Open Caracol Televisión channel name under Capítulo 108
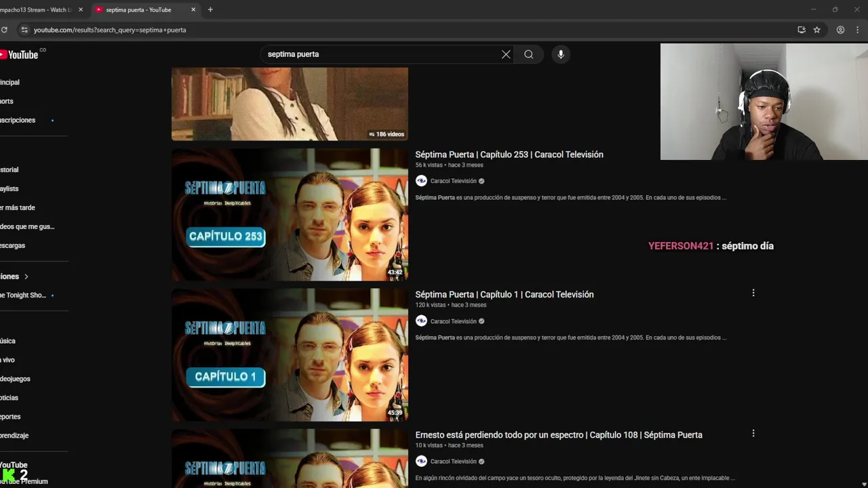This screenshot has height=488, width=868. (453, 462)
